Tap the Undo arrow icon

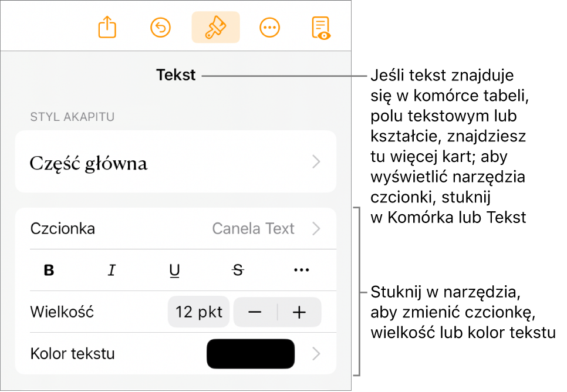point(161,28)
